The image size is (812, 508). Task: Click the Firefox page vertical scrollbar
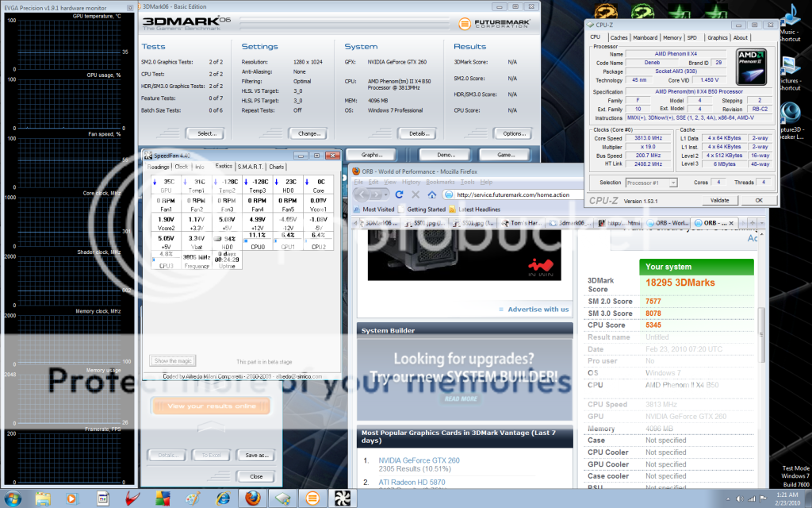tap(761, 335)
